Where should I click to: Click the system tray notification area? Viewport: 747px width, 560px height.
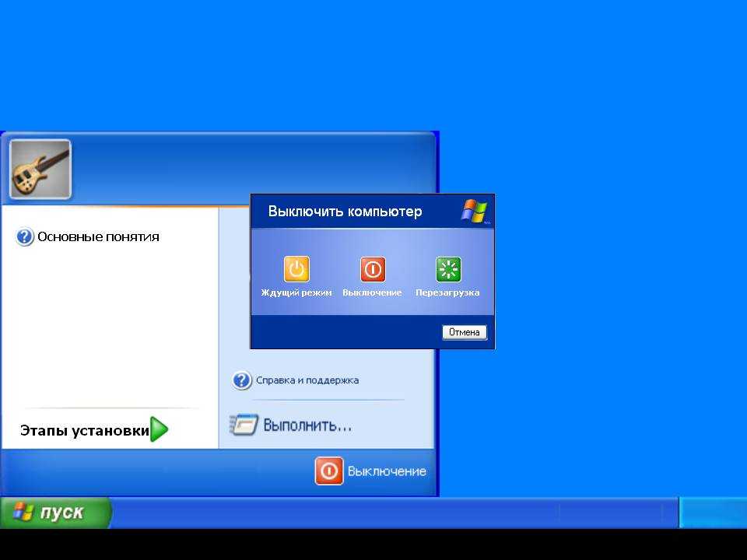(713, 513)
